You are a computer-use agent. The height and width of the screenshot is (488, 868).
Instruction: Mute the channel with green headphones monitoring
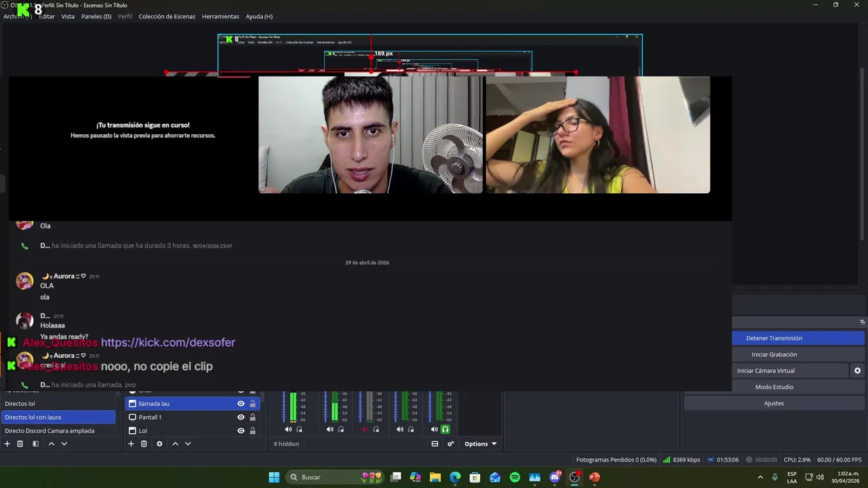pos(435,429)
